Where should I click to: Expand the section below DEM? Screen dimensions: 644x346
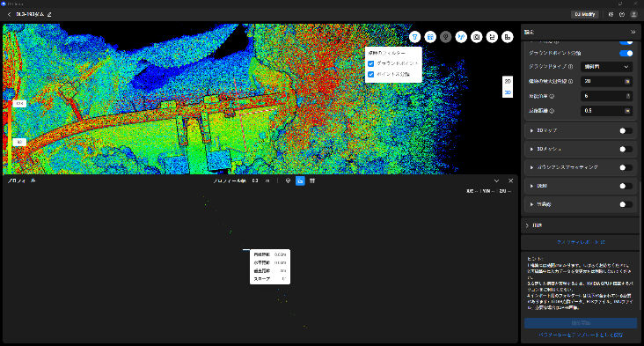(x=531, y=204)
